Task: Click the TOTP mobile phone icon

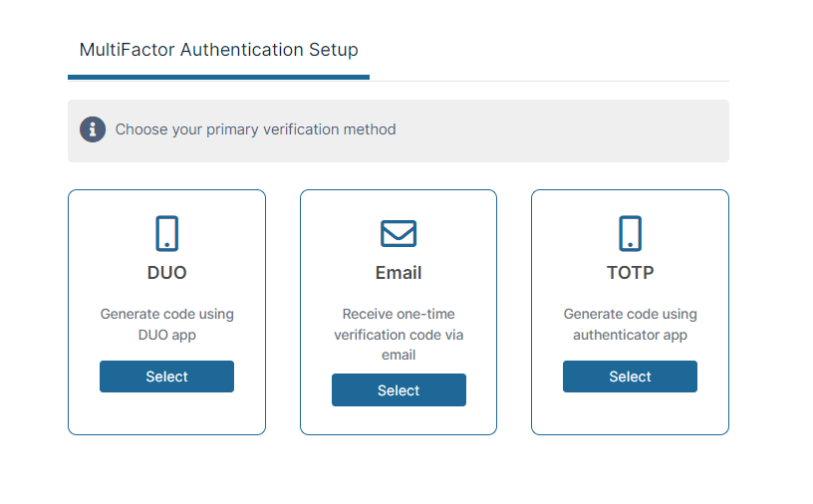Action: (630, 233)
